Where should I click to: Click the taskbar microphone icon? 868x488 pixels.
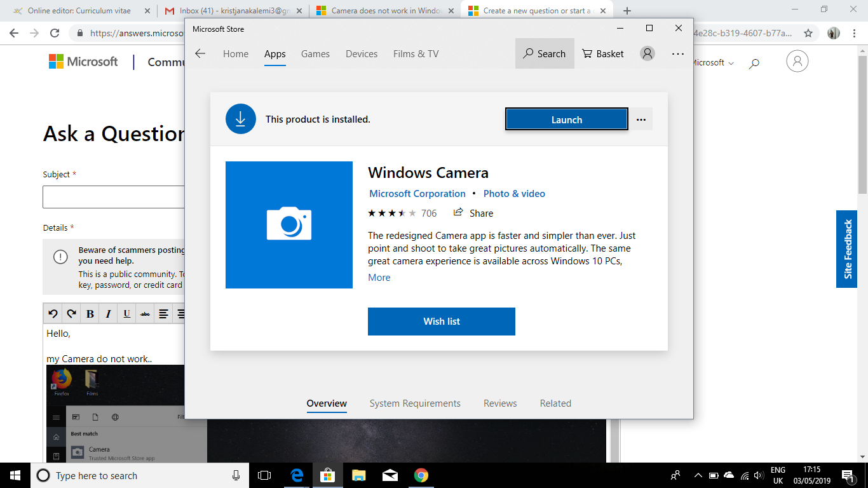coord(236,475)
